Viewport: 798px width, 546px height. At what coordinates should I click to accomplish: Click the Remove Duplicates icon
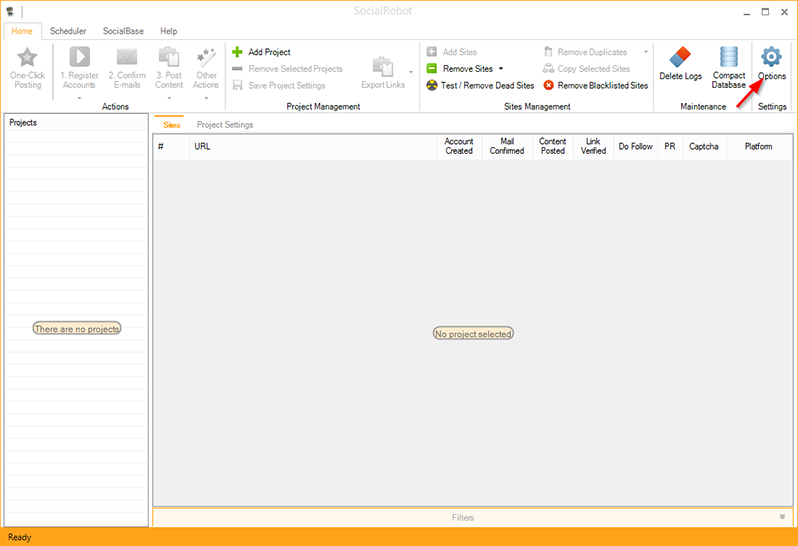coord(548,52)
